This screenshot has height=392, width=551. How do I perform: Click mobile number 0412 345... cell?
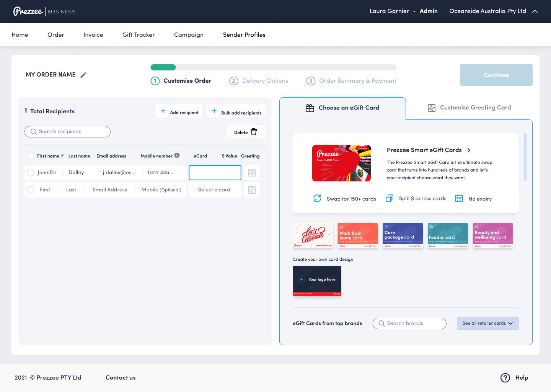[161, 173]
